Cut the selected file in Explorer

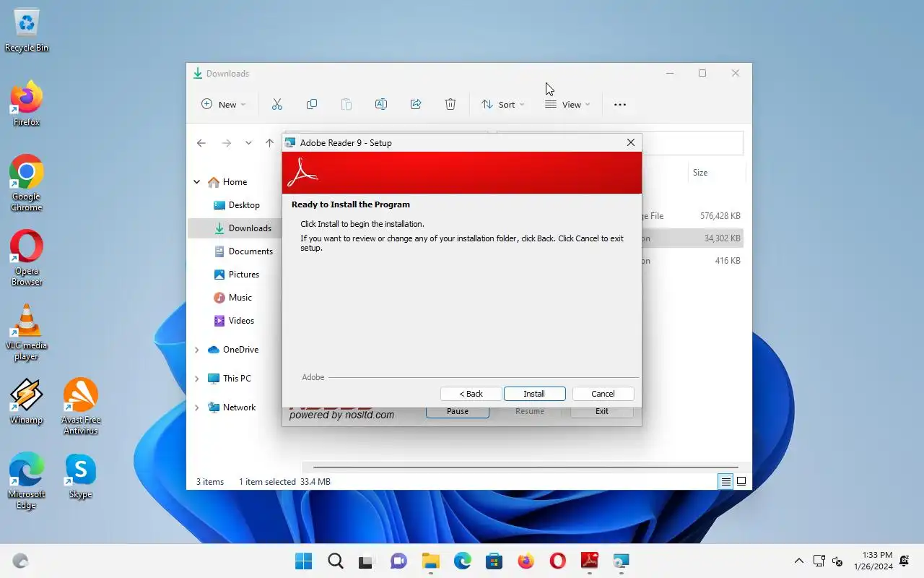pos(277,104)
